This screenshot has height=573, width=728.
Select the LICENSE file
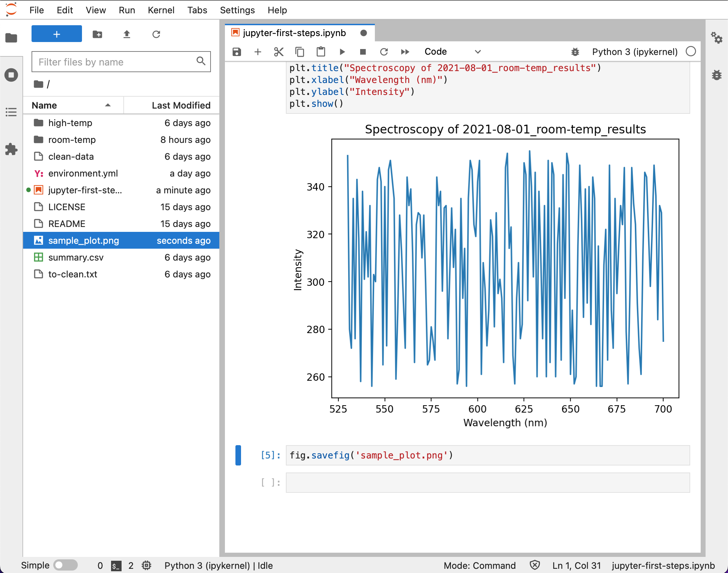coord(121,207)
